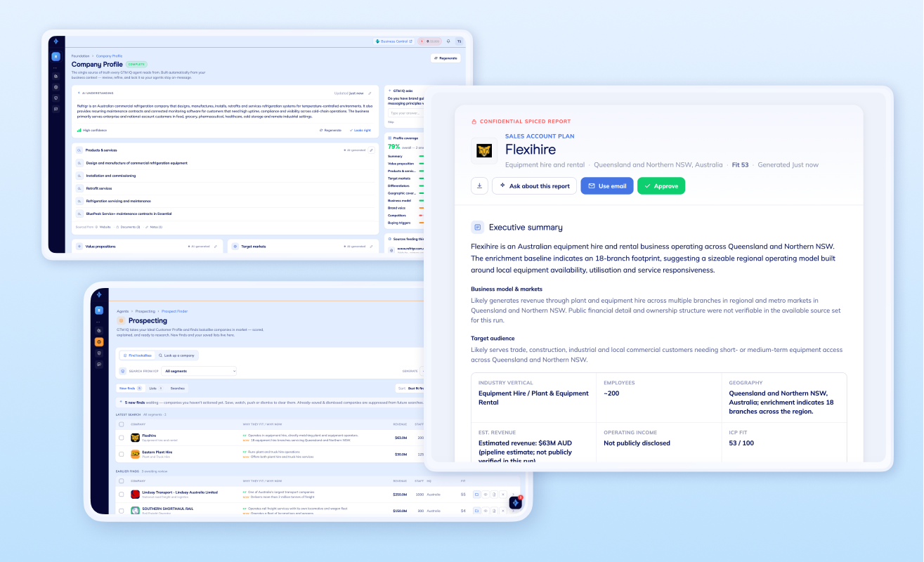Tick the Flexihire row checkbox

pyautogui.click(x=122, y=438)
